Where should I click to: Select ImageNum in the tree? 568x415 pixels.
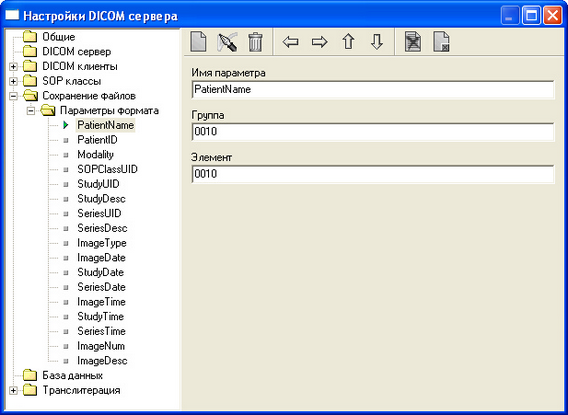[101, 346]
